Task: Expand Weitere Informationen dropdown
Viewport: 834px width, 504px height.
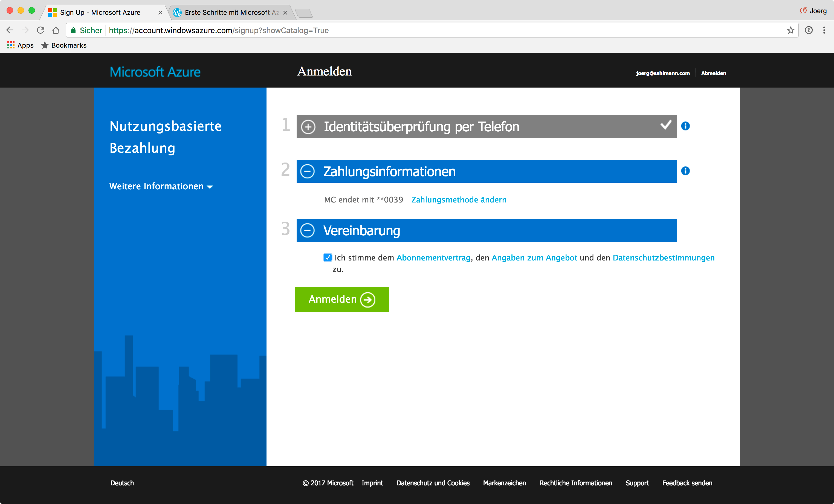Action: (161, 186)
